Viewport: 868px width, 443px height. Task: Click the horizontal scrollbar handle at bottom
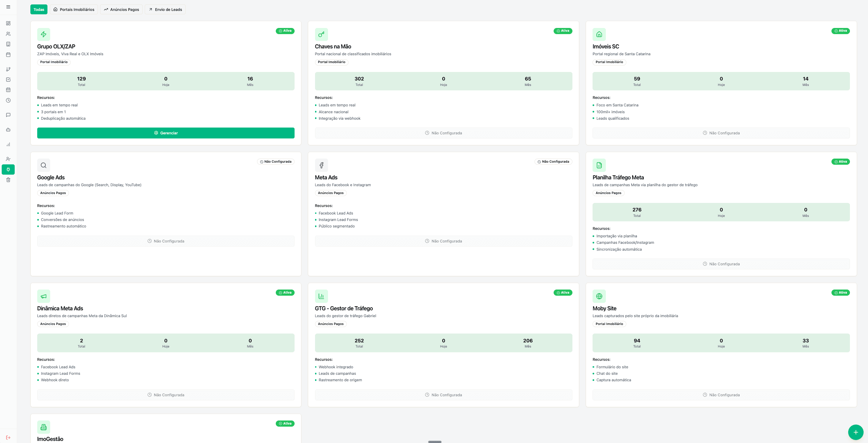click(x=435, y=442)
